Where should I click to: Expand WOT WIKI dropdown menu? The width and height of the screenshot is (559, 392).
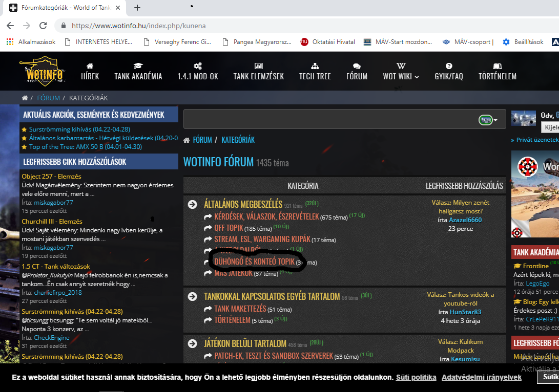[401, 71]
